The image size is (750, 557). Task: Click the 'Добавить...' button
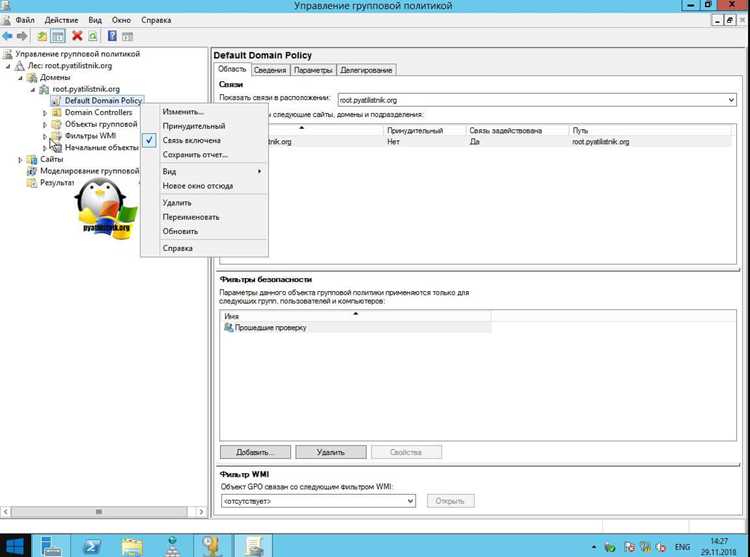coord(255,452)
